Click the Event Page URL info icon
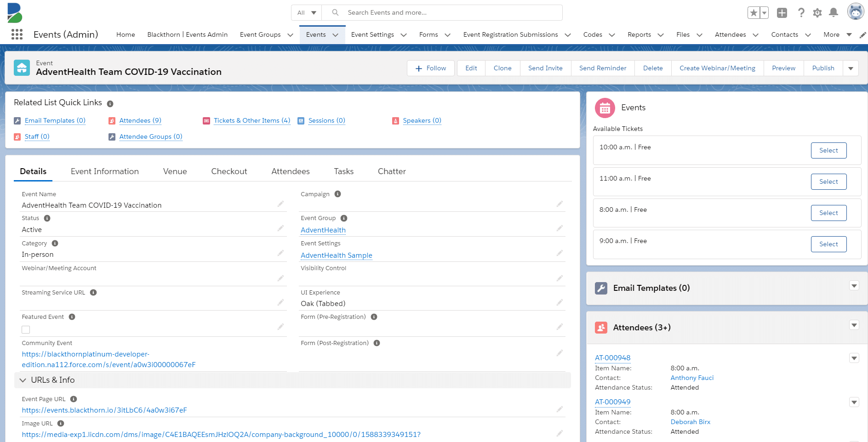The width and height of the screenshot is (868, 442). tap(74, 399)
